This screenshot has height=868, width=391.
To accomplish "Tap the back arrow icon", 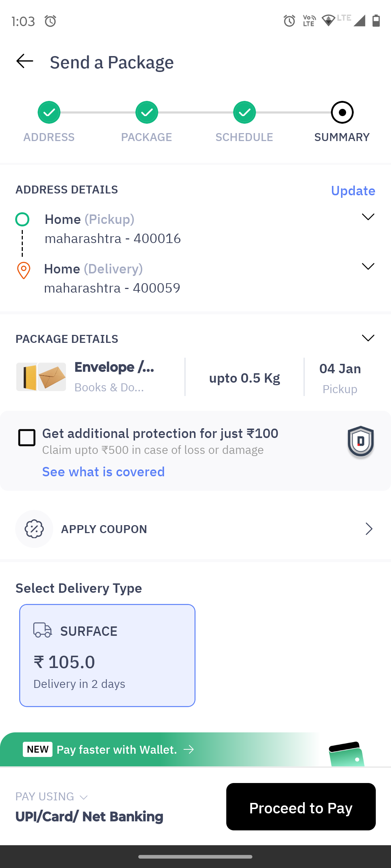I will click(x=25, y=61).
